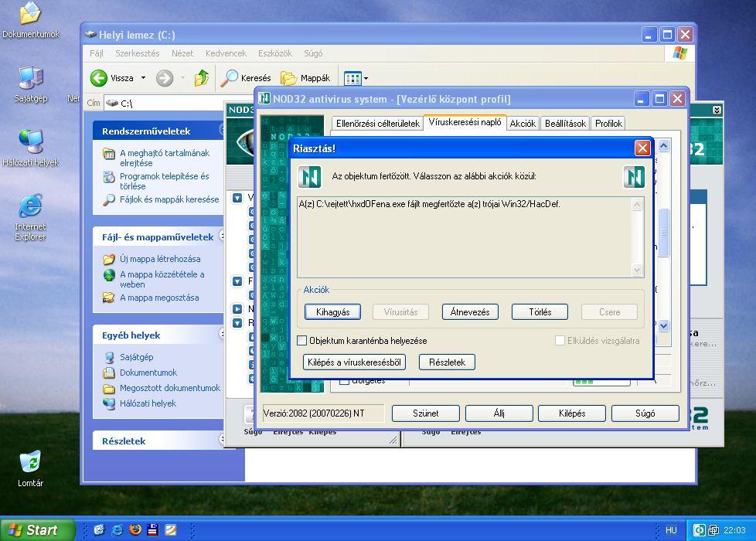Open Dokumentumok in Egyéb helyek panel
Screen dimensions: 756x541
click(x=148, y=373)
